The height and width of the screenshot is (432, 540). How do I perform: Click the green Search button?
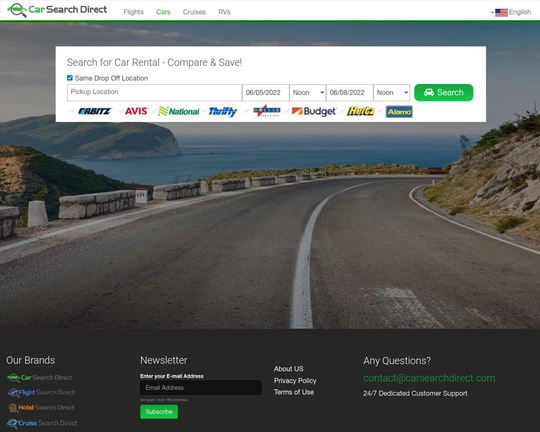[444, 92]
